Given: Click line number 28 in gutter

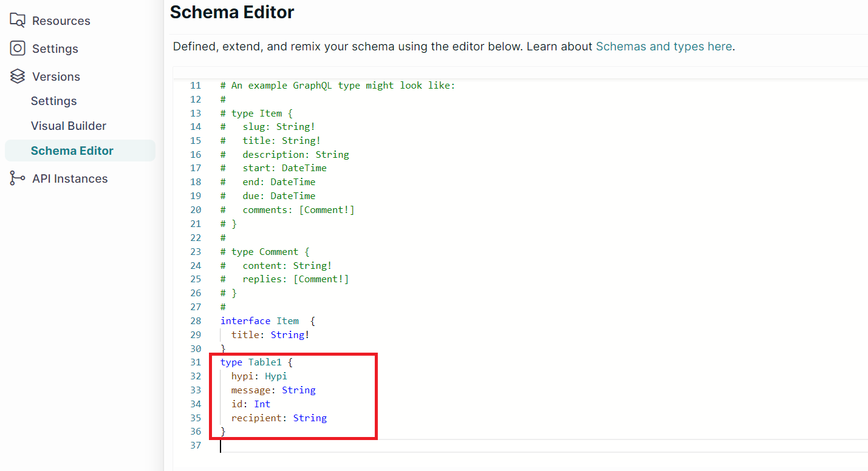Looking at the screenshot, I should coord(196,320).
